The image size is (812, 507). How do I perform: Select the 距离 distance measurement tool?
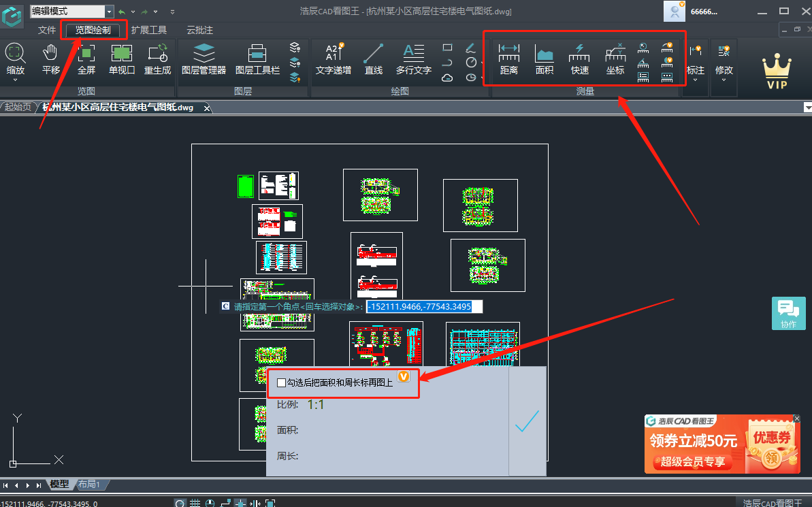(508, 59)
